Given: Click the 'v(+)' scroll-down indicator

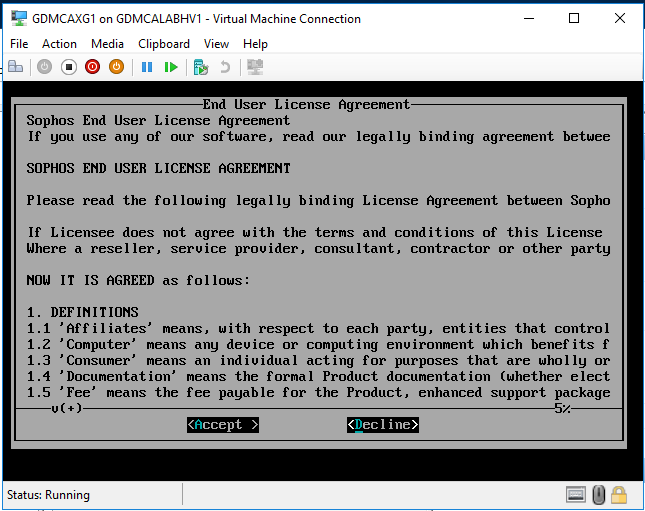Looking at the screenshot, I should (67, 409).
